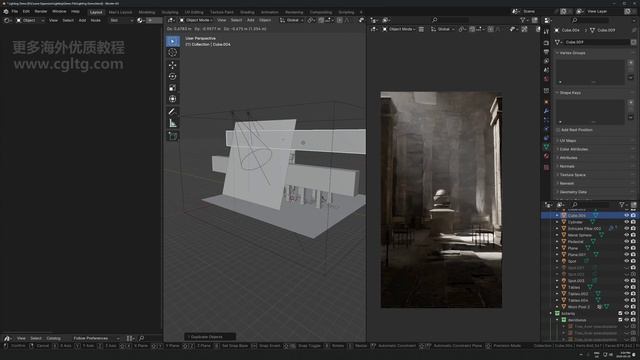Choose the Rotate tool in the viewport toolbar
The image size is (640, 360).
[x=173, y=76]
